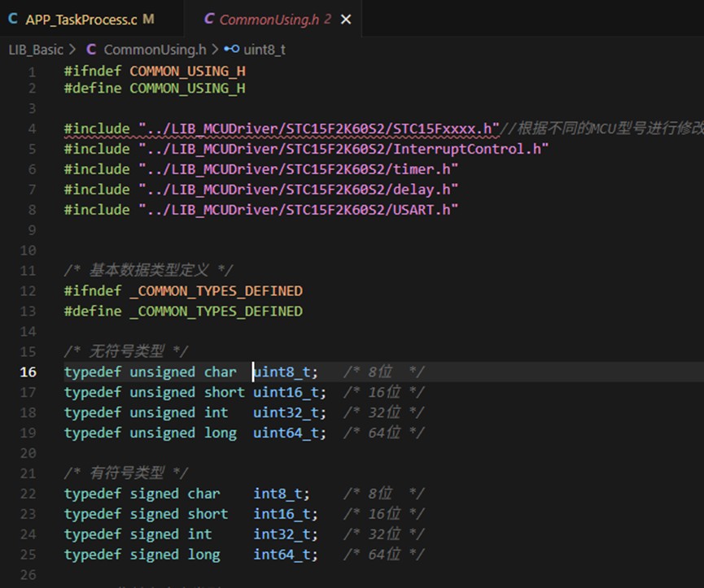The width and height of the screenshot is (704, 588).
Task: Open the LIB_Basic breadcrumb folder
Action: point(36,50)
